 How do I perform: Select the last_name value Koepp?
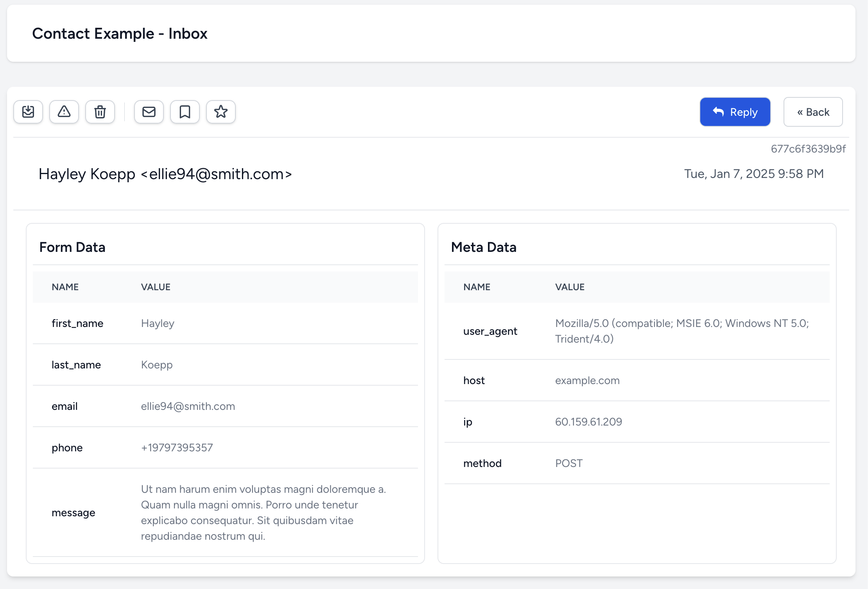click(x=157, y=365)
